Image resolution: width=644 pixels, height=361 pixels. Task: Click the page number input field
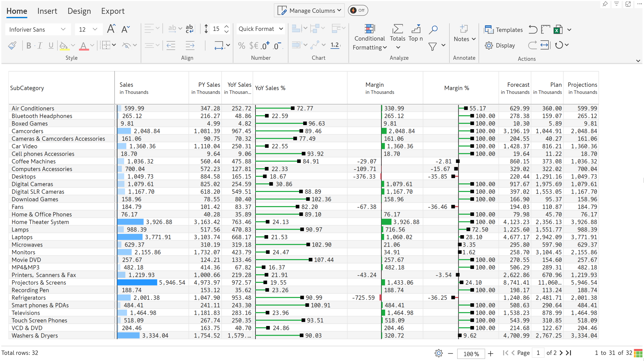coord(538,353)
